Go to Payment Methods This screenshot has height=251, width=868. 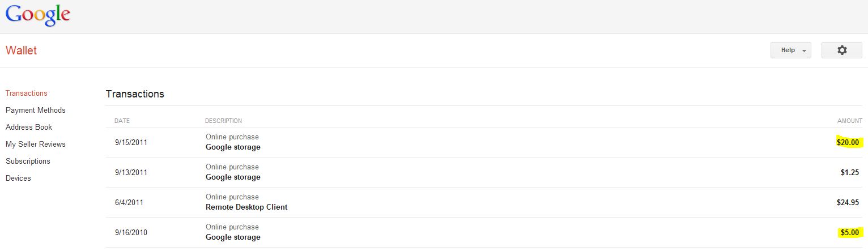click(x=35, y=110)
